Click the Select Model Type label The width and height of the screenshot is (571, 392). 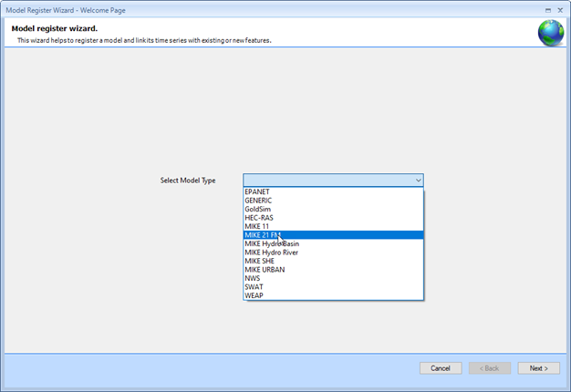click(x=188, y=181)
